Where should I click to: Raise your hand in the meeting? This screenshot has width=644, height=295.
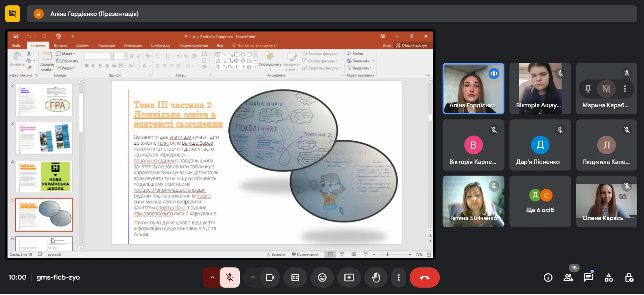[376, 278]
